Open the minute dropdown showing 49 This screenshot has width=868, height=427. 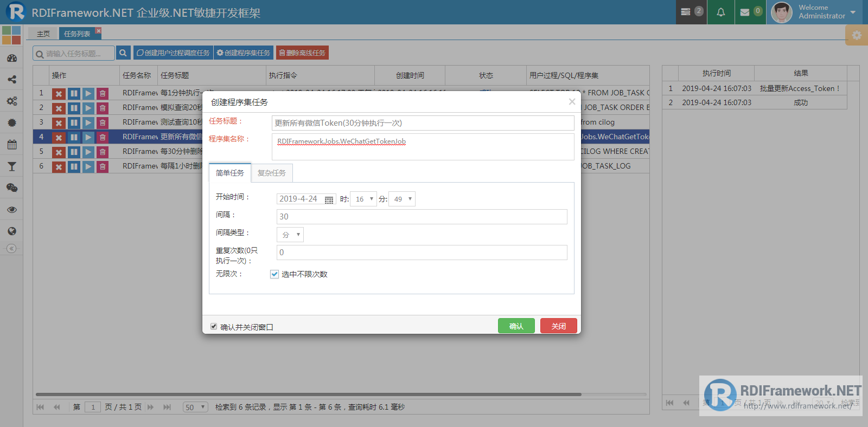click(402, 199)
